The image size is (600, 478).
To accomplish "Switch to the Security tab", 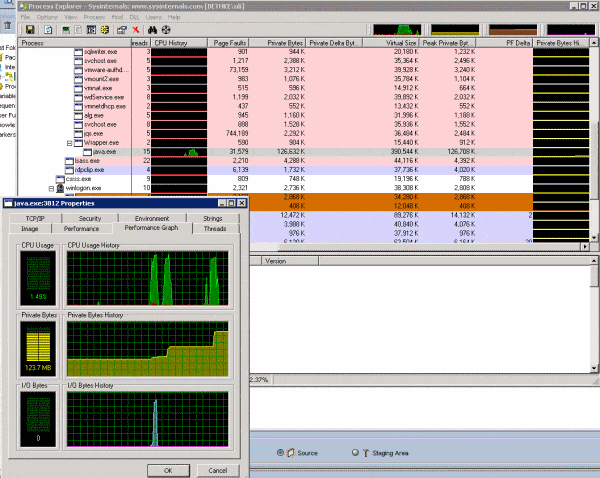I will (x=90, y=219).
